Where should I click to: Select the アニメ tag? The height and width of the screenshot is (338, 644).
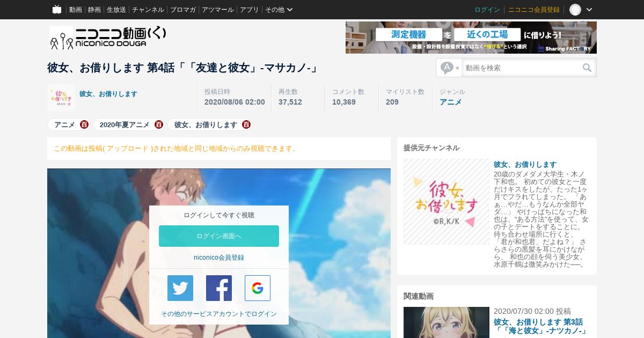click(64, 124)
